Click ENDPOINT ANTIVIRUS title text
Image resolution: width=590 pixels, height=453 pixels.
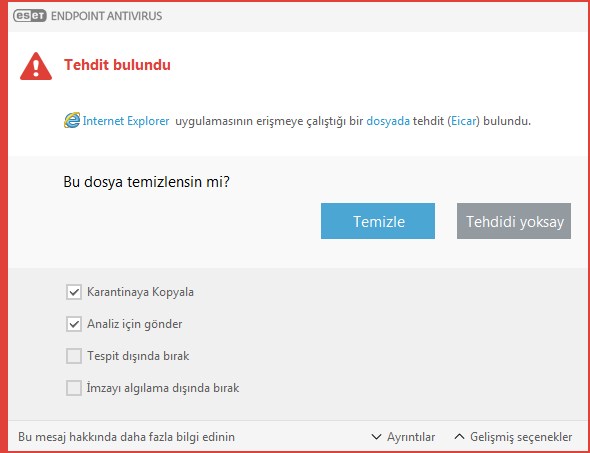pyautogui.click(x=106, y=16)
